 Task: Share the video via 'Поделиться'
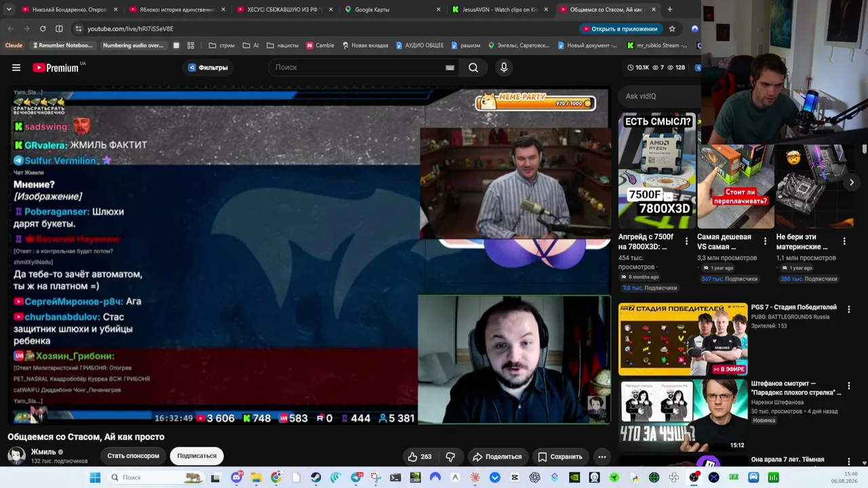[497, 457]
